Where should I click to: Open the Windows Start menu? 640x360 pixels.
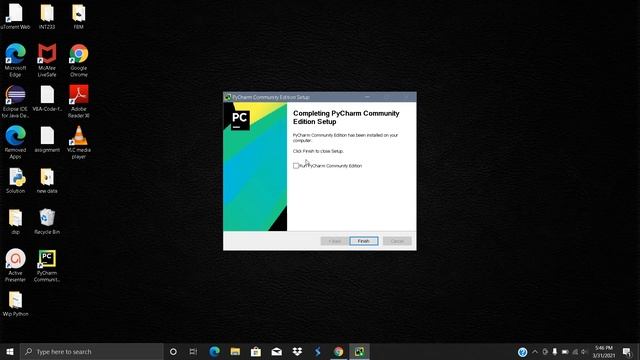(x=10, y=351)
